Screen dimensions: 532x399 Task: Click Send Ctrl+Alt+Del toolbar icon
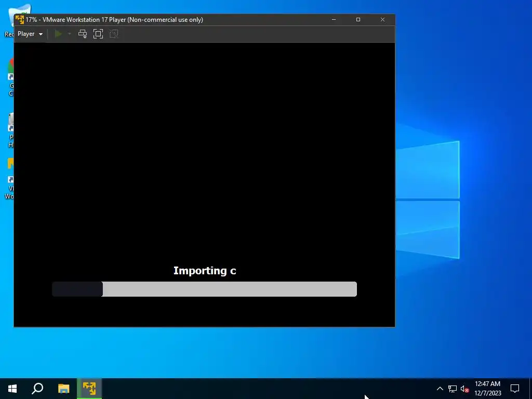point(83,34)
